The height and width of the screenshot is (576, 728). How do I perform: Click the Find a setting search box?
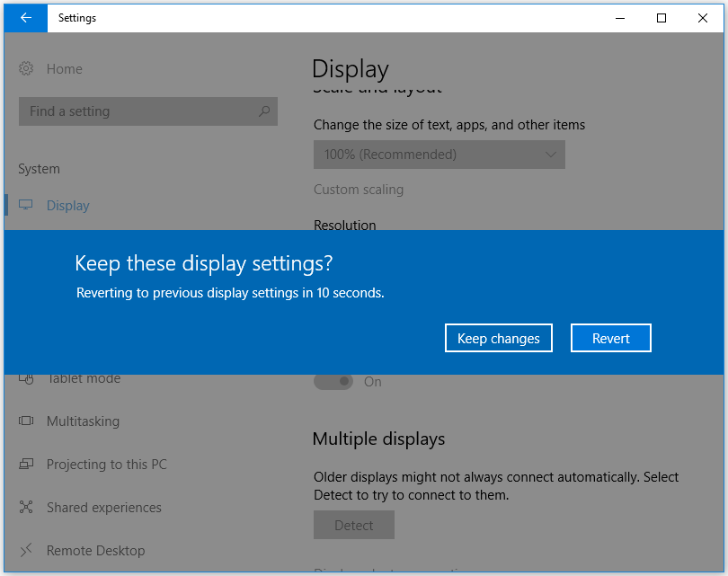tap(135, 111)
